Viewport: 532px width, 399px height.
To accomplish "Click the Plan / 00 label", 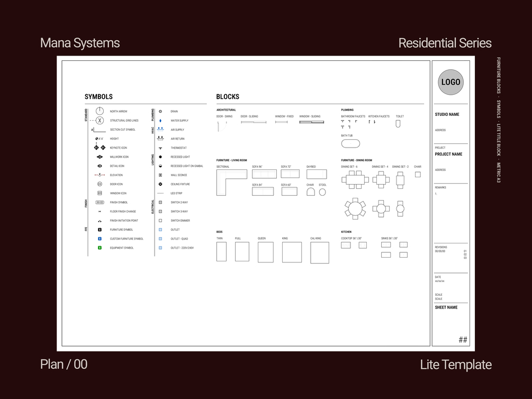I will (64, 364).
